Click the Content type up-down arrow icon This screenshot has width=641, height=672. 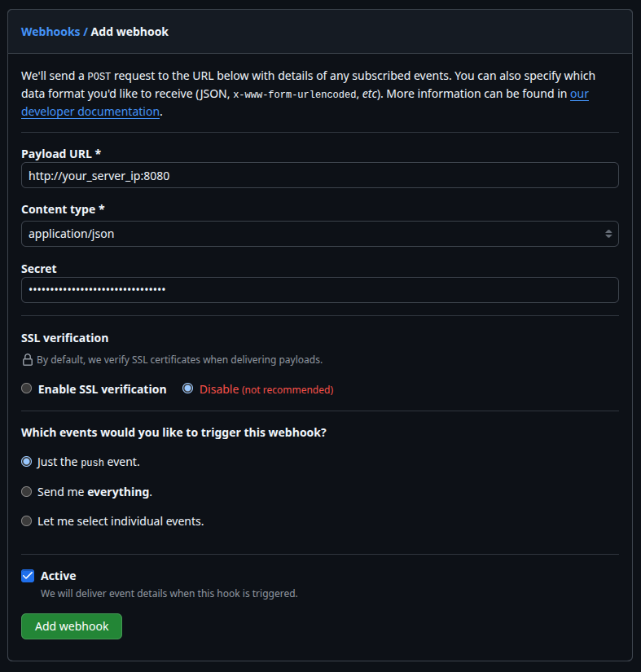point(608,234)
